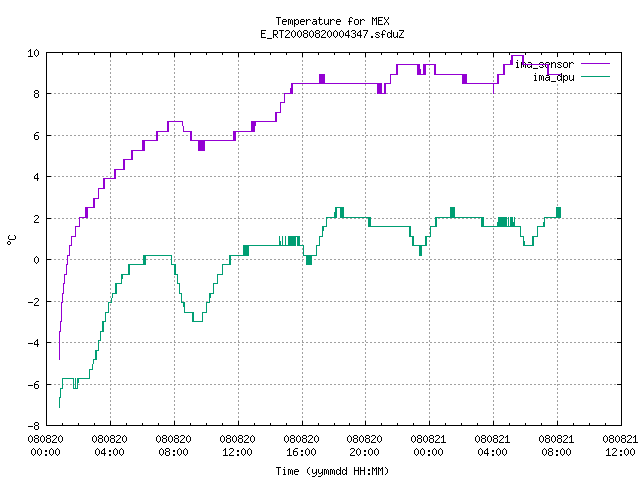Viewport: 640px width, 480px height.
Task: Click the x-axis label '080820 00:00'
Action: [x=45, y=446]
